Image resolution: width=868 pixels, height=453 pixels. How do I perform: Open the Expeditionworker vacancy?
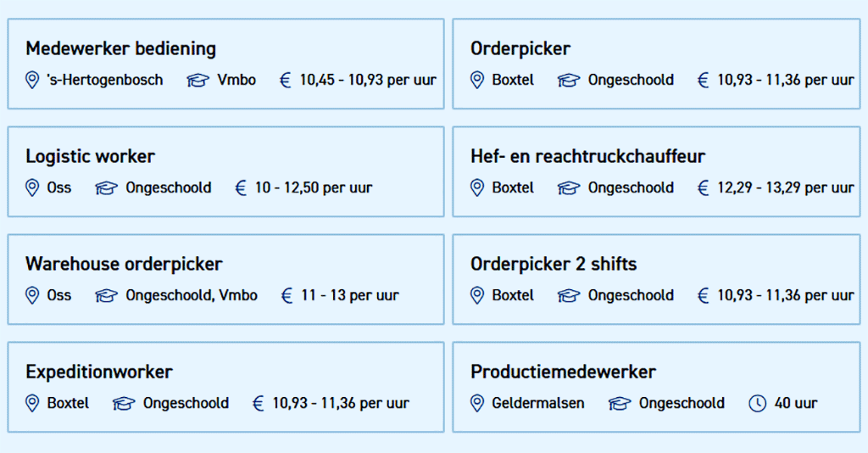click(99, 372)
